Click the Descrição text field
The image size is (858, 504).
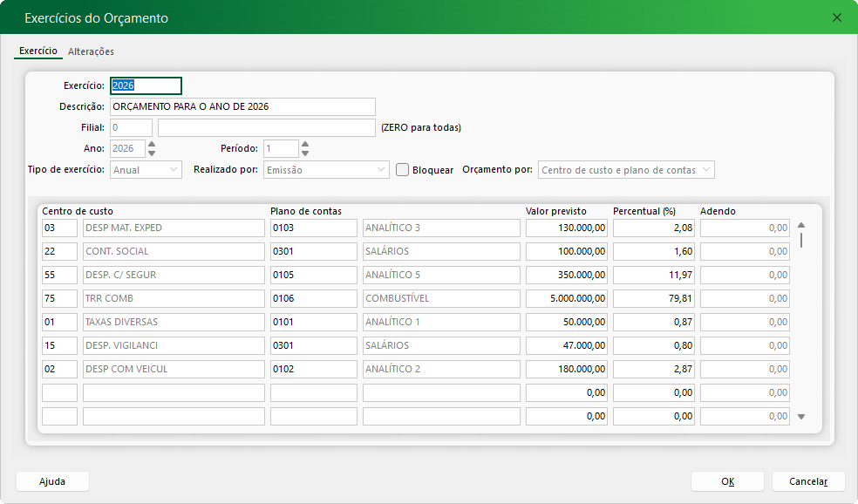[242, 106]
